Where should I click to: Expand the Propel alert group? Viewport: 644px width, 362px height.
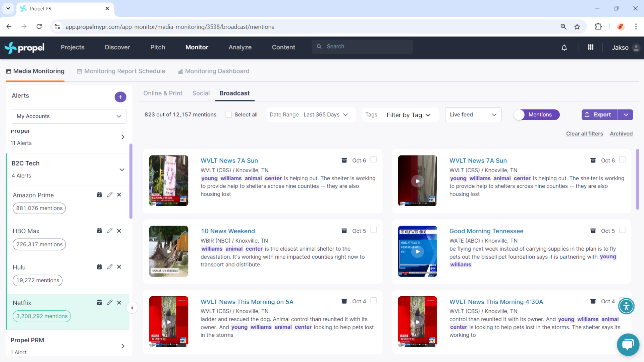pyautogui.click(x=123, y=137)
